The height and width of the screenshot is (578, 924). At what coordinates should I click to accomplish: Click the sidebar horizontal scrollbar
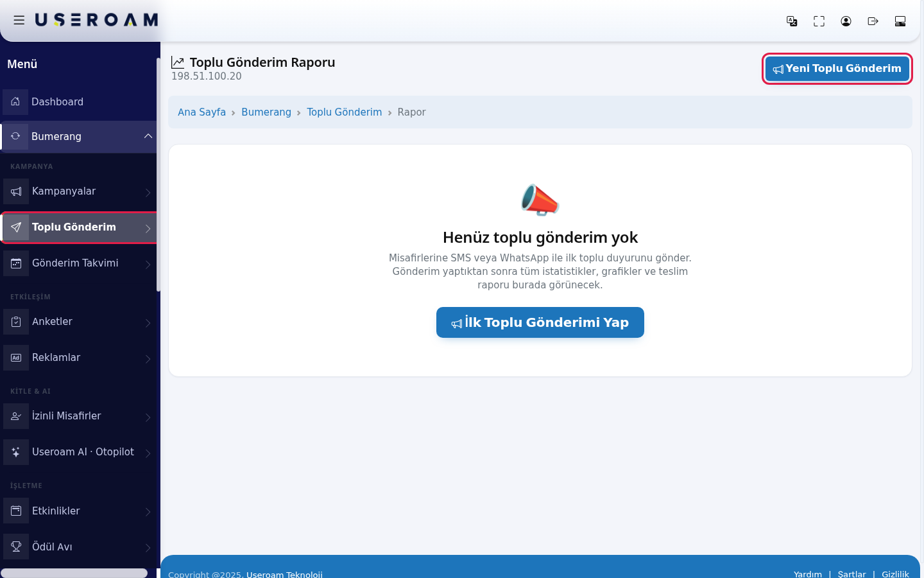(74, 573)
